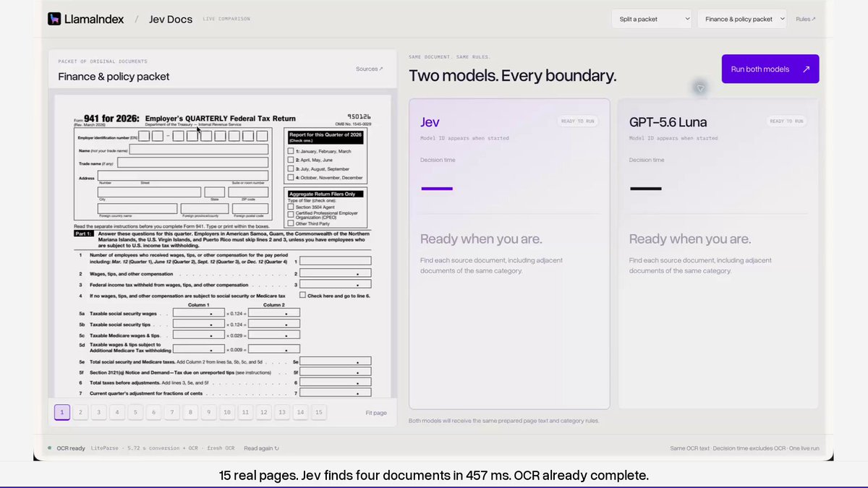The image size is (868, 488).
Task: Go to page 4 of the packet
Action: (117, 412)
